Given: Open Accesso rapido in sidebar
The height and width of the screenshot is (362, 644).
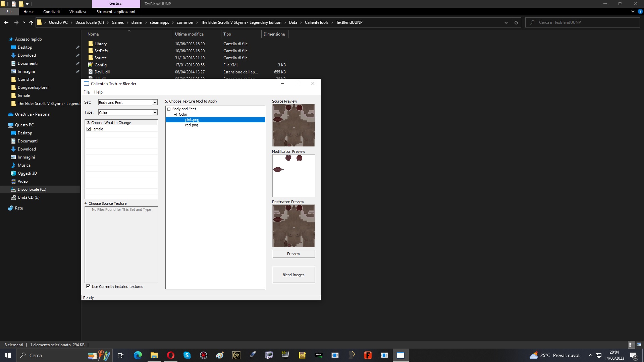Looking at the screenshot, I should coord(28,39).
